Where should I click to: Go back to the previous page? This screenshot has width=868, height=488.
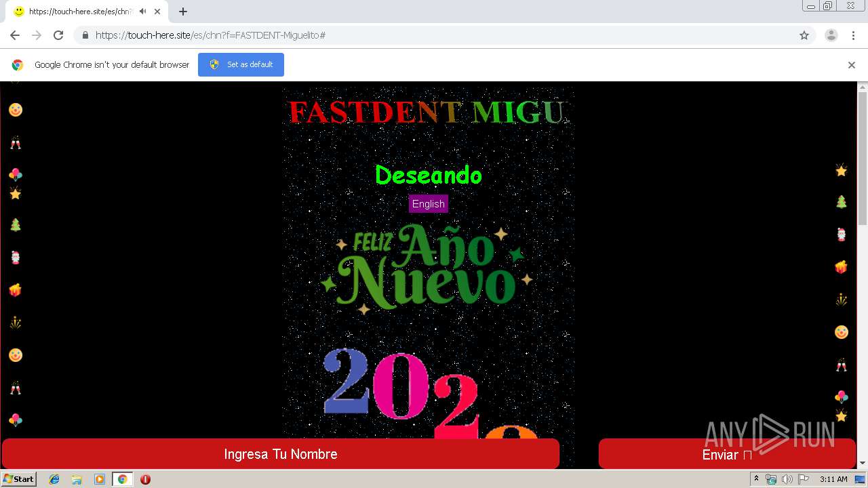coord(15,35)
